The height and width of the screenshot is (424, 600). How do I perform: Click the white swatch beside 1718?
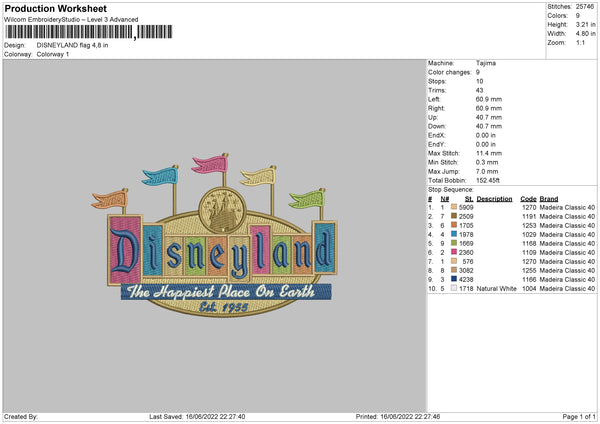[x=454, y=288]
